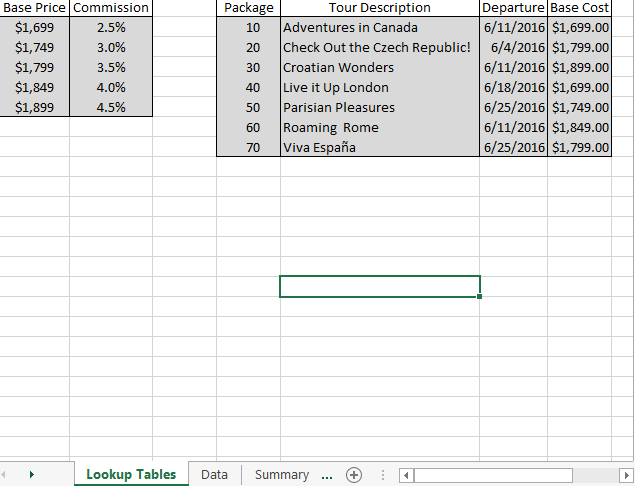Click the horizontal scrollbar left arrow

coord(407,475)
